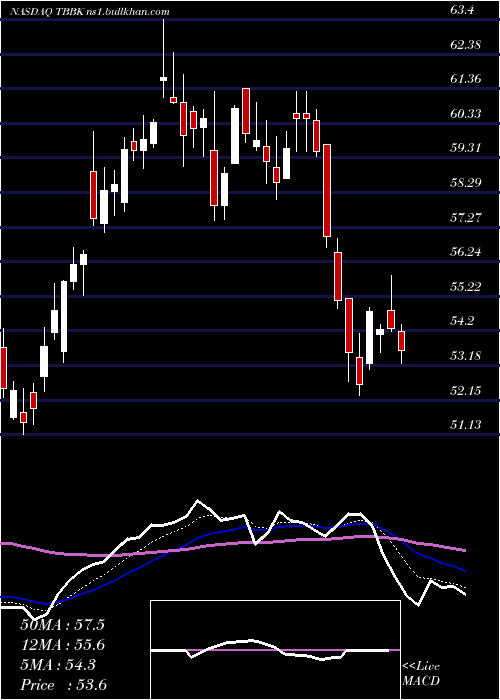
Task: Click the 53.18 price axis label
Action: [x=466, y=356]
